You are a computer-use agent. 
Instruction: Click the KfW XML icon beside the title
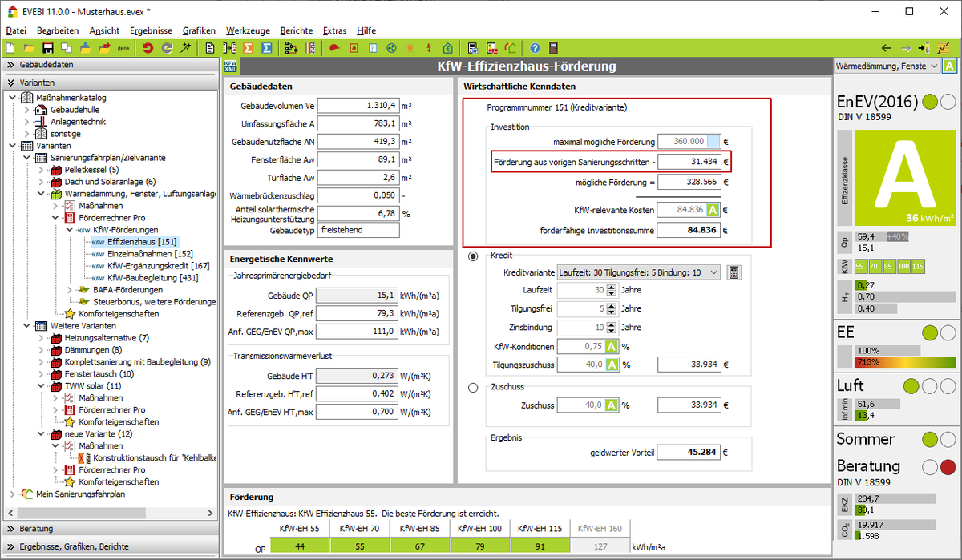click(x=232, y=66)
